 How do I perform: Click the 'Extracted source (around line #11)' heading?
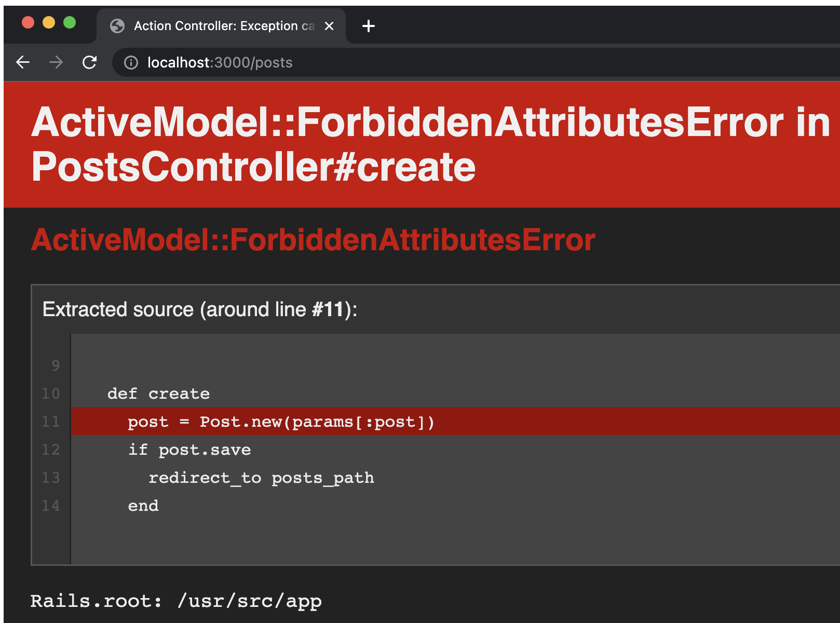[199, 309]
